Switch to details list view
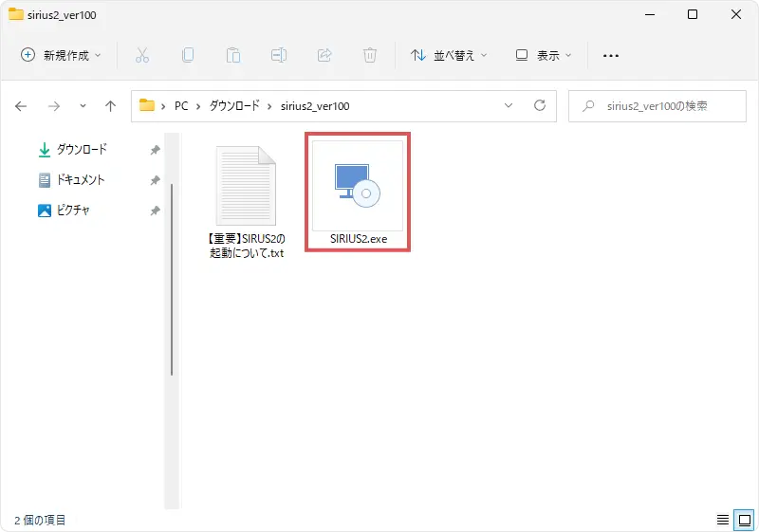Viewport: 759px width, 532px height. point(723,520)
